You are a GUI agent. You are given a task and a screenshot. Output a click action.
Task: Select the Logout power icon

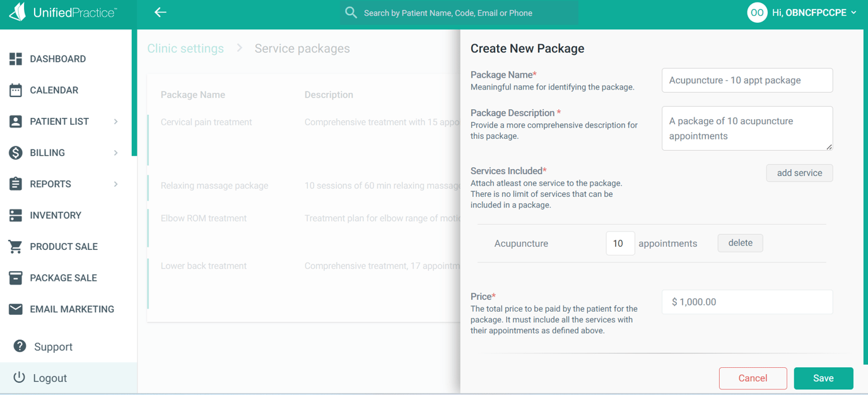19,378
